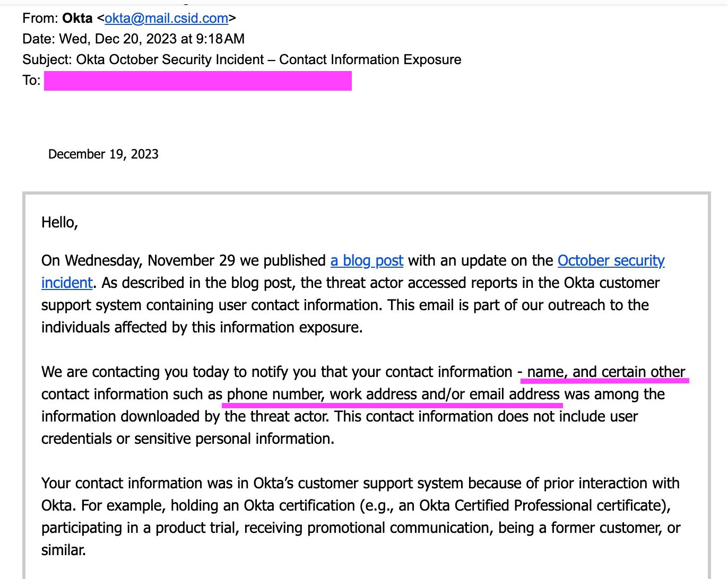This screenshot has height=579, width=728.
Task: Click underlined "name, and certain other" phrase
Action: pyautogui.click(x=606, y=372)
